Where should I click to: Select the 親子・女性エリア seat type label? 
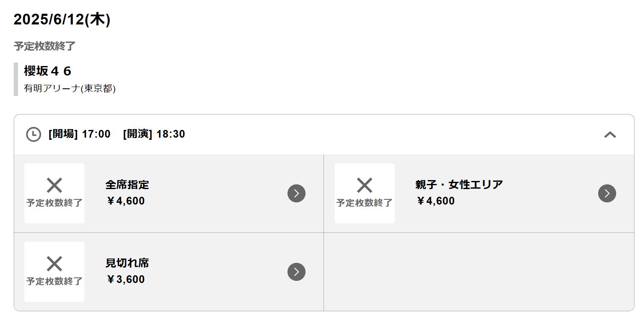(459, 185)
